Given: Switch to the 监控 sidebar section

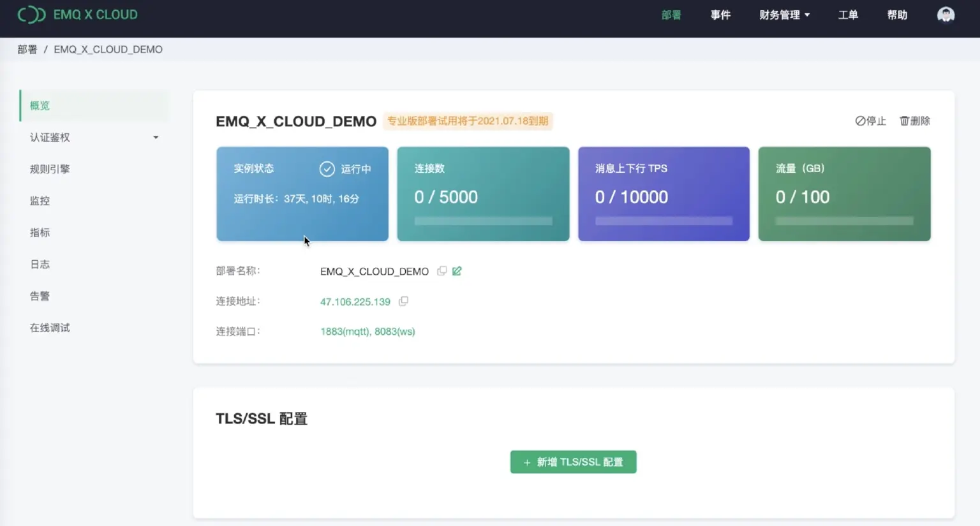Looking at the screenshot, I should (x=40, y=200).
